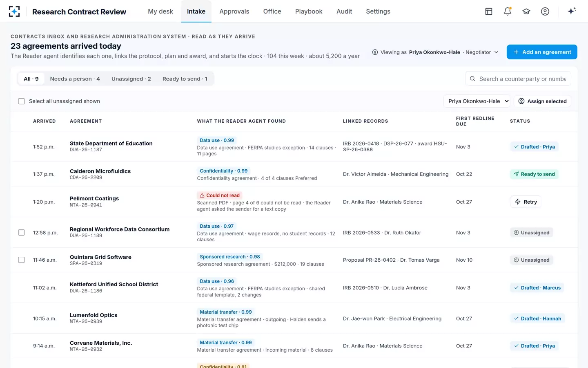Viewport: 588px width, 368px height.
Task: Open the Kettleford Unified School District agreement
Action: pyautogui.click(x=114, y=285)
